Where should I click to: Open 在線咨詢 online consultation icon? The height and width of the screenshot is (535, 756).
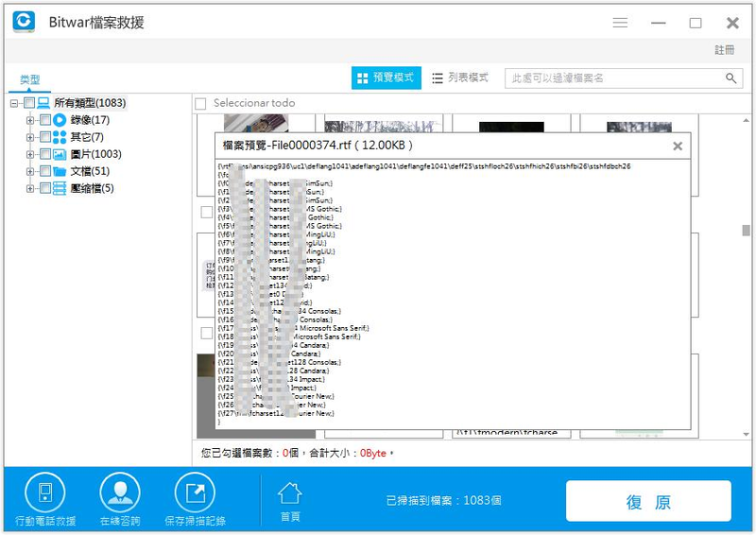point(120,492)
